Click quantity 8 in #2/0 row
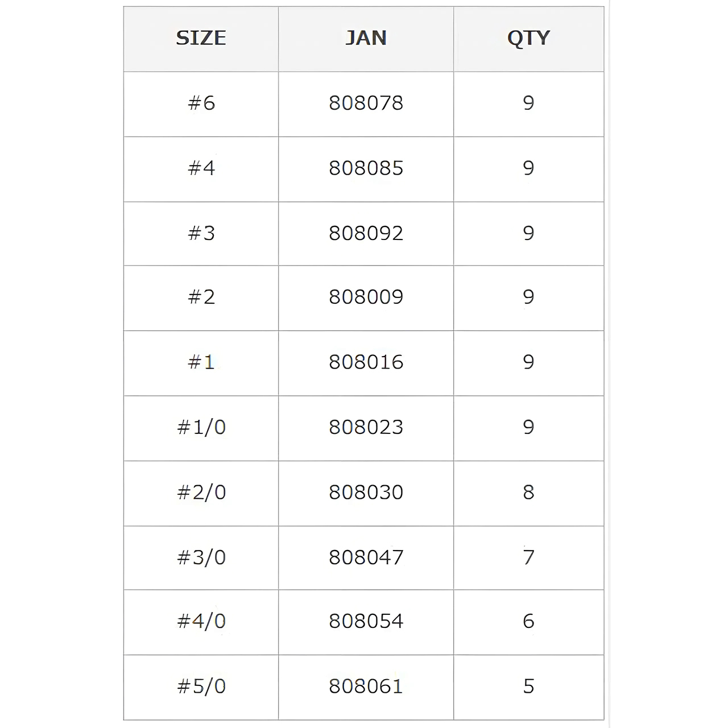 [x=528, y=493]
